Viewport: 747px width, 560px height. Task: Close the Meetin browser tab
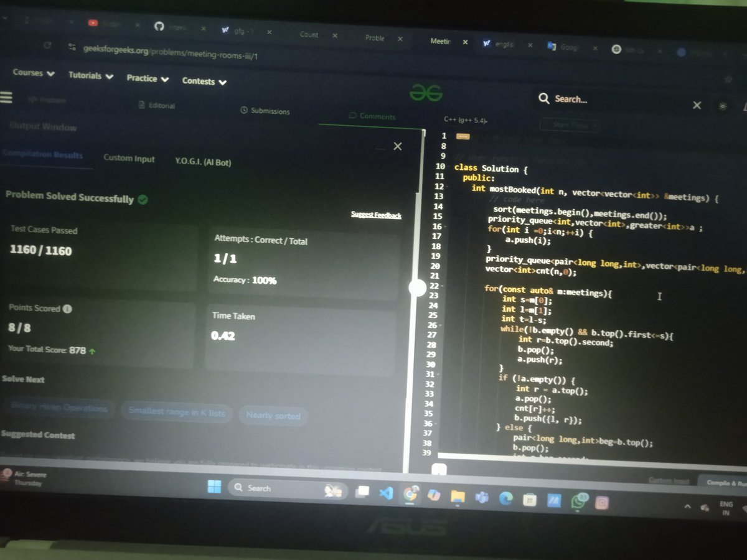464,42
